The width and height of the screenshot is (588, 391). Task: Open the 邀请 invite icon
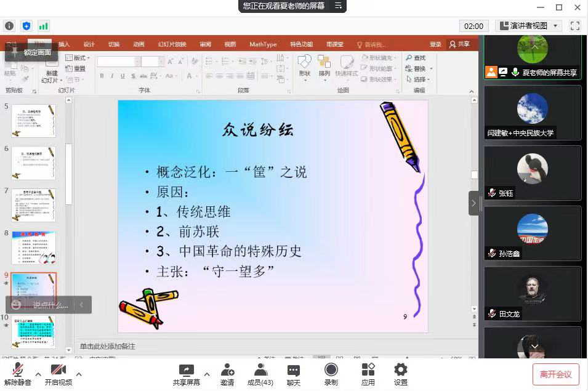click(227, 373)
